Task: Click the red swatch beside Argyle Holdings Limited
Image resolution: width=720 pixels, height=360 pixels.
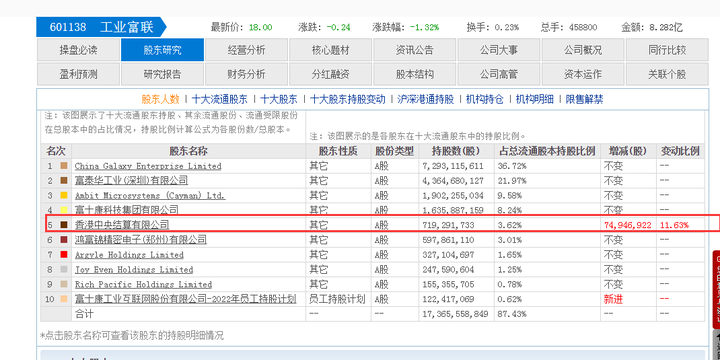Action: tap(64, 254)
